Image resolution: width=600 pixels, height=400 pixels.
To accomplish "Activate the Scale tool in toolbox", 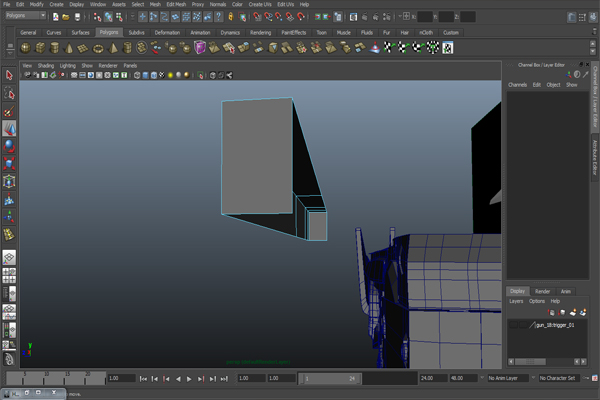I will pyautogui.click(x=9, y=164).
